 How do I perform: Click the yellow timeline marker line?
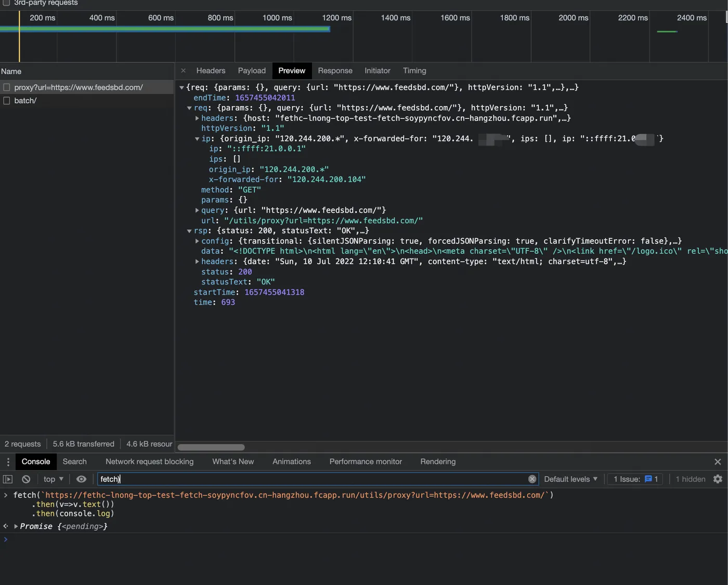19,36
